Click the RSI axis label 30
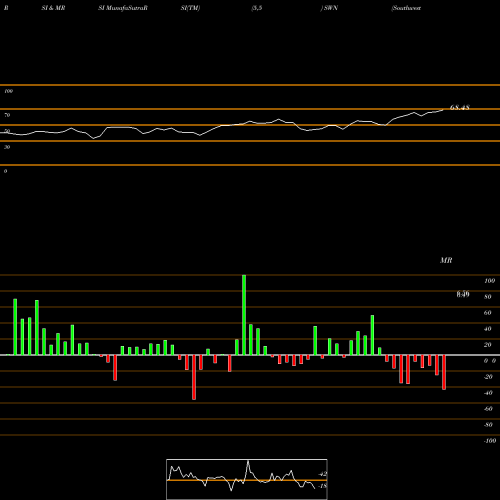The height and width of the screenshot is (500, 500). pos(7,147)
